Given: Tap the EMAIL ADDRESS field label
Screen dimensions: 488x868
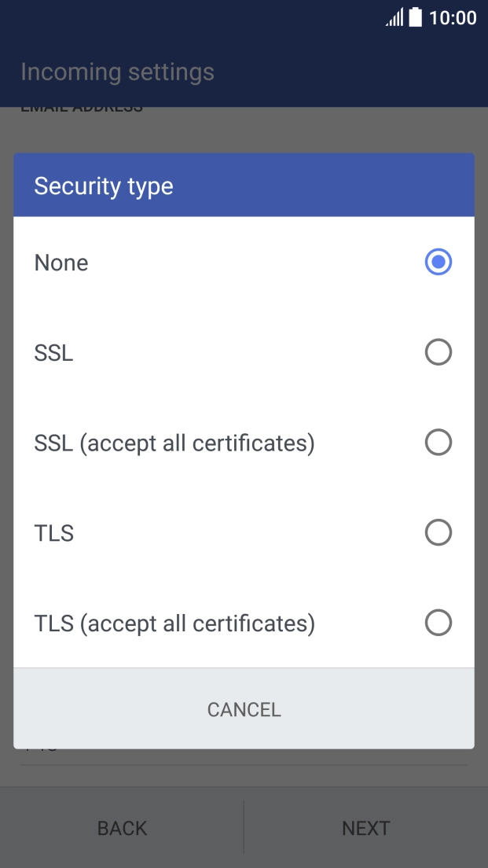Looking at the screenshot, I should [81, 106].
